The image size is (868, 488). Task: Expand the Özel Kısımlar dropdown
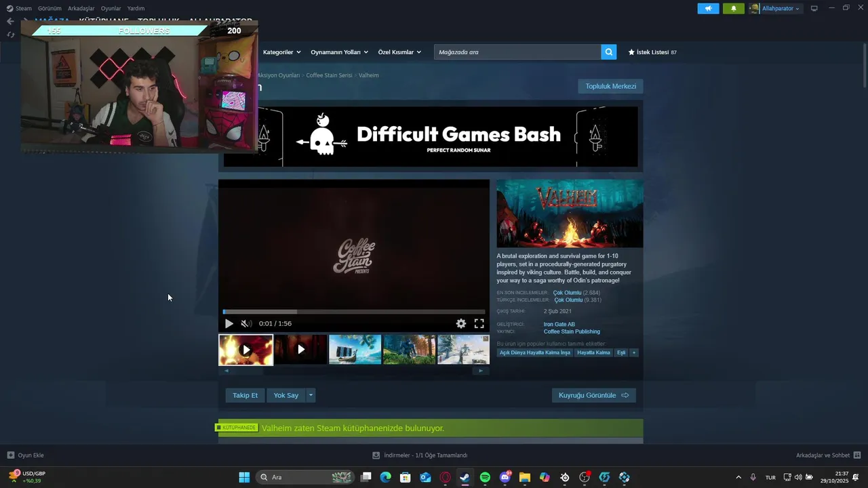click(399, 52)
